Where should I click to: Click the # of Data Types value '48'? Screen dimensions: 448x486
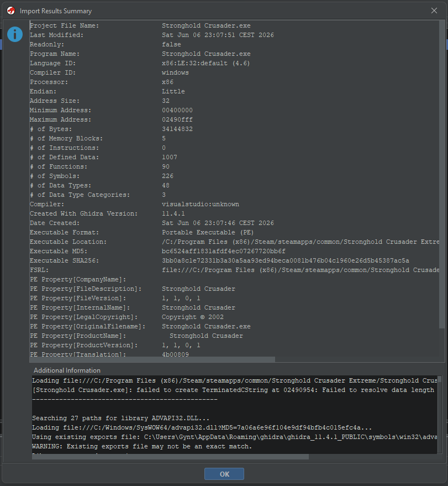click(166, 185)
